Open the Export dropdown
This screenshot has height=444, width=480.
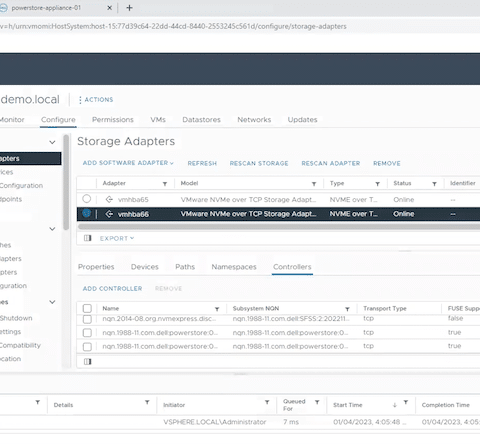pos(117,238)
